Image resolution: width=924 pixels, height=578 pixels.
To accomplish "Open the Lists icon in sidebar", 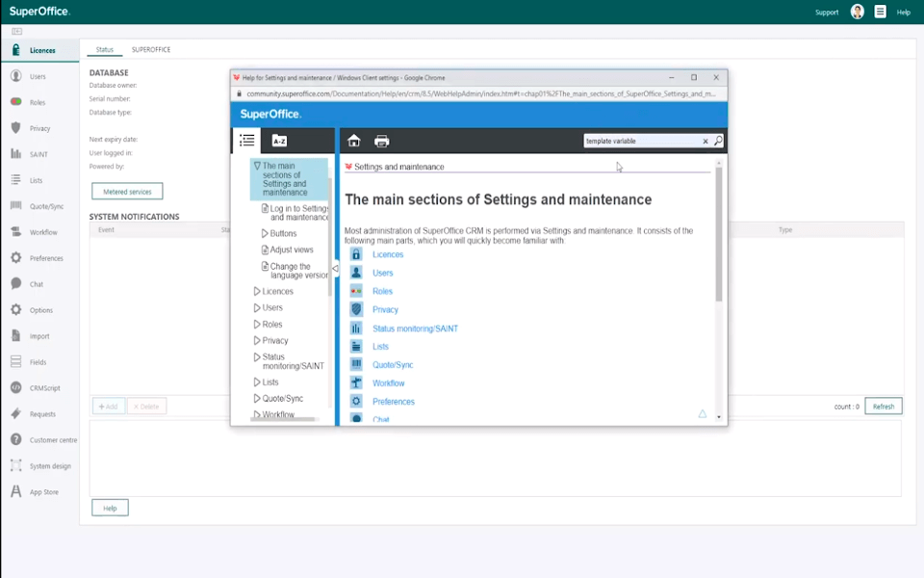I will click(16, 180).
